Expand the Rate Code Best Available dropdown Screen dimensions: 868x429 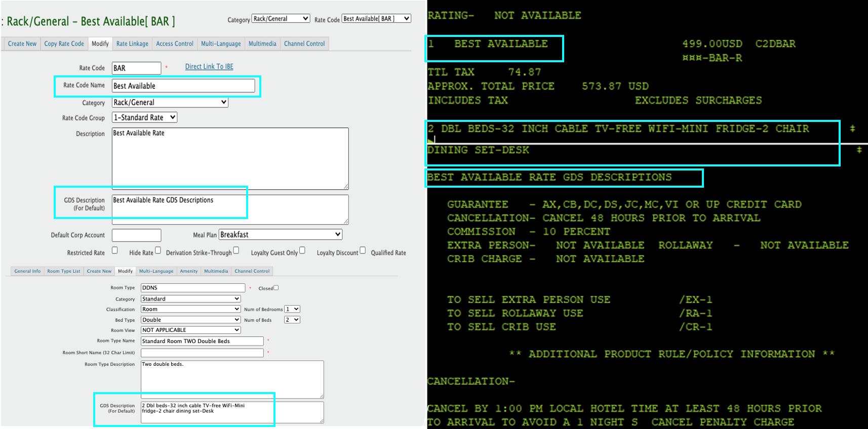click(x=376, y=19)
